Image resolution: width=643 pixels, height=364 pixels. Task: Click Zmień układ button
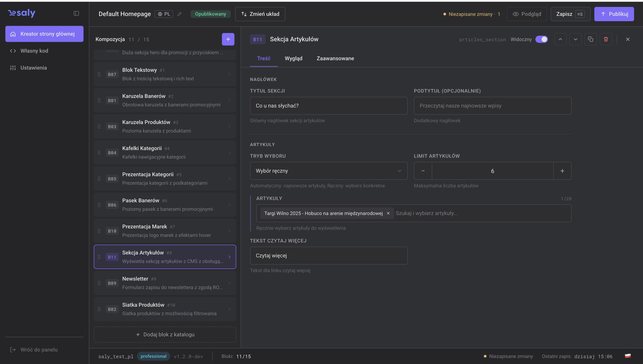tap(260, 14)
